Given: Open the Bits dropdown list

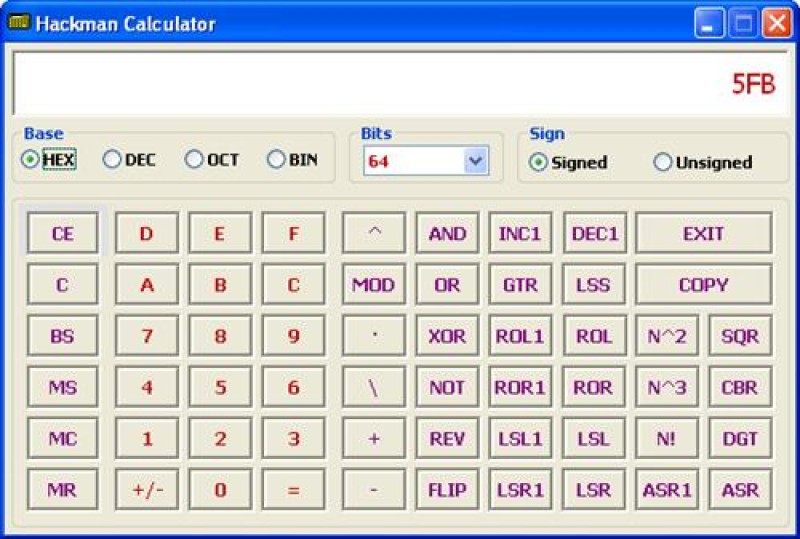Looking at the screenshot, I should tap(475, 161).
